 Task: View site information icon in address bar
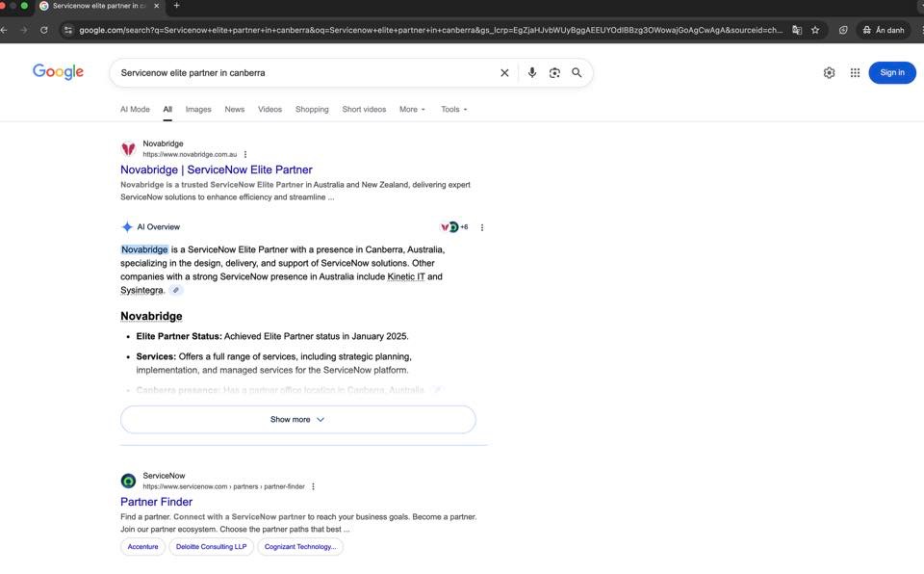68,30
